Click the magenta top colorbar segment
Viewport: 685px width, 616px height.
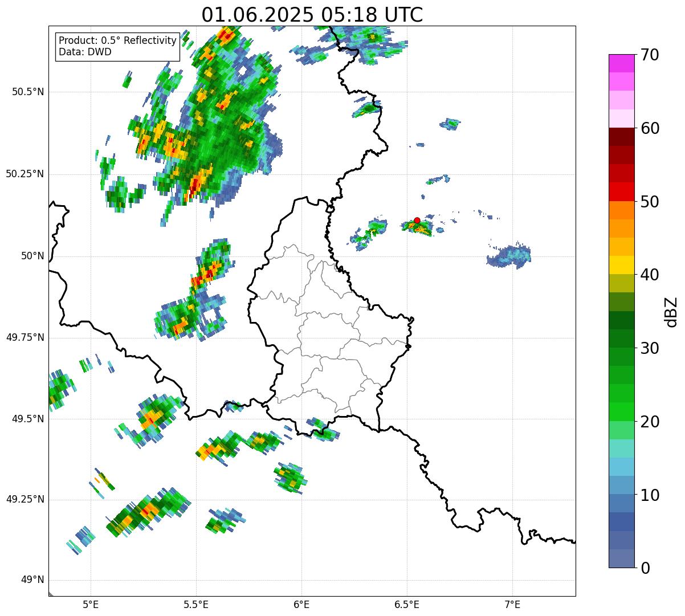(621, 63)
